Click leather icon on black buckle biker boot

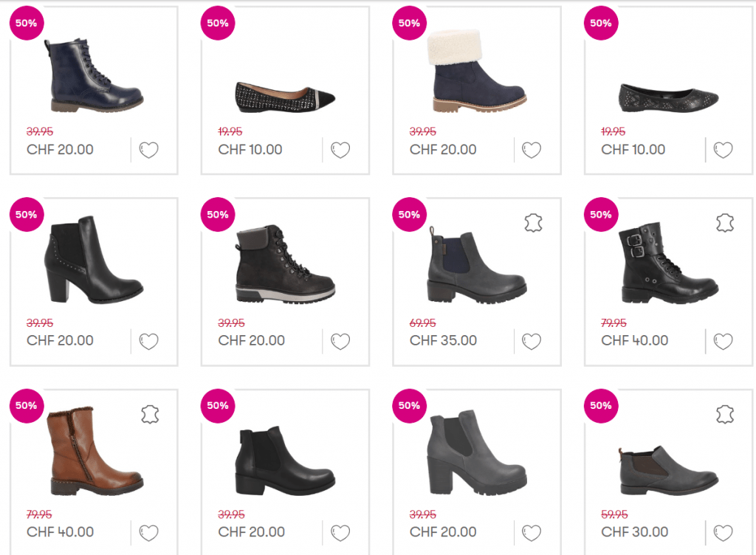(x=725, y=223)
